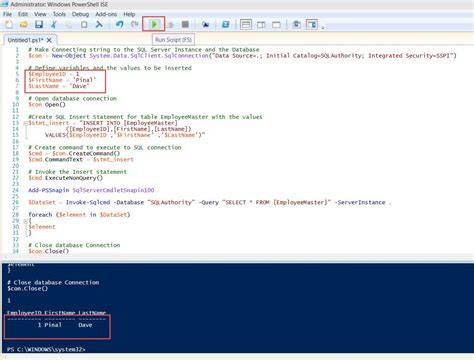Save the script with the floppy icon

(x=39, y=24)
